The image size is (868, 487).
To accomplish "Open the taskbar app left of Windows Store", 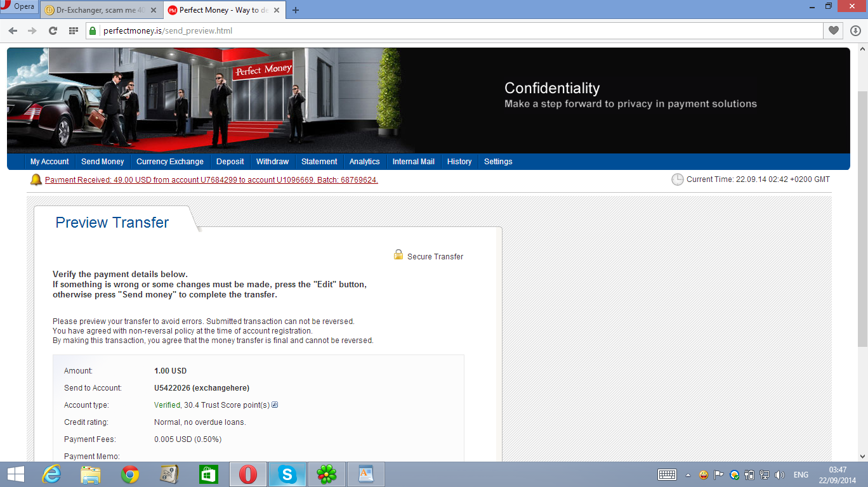I will (x=169, y=474).
